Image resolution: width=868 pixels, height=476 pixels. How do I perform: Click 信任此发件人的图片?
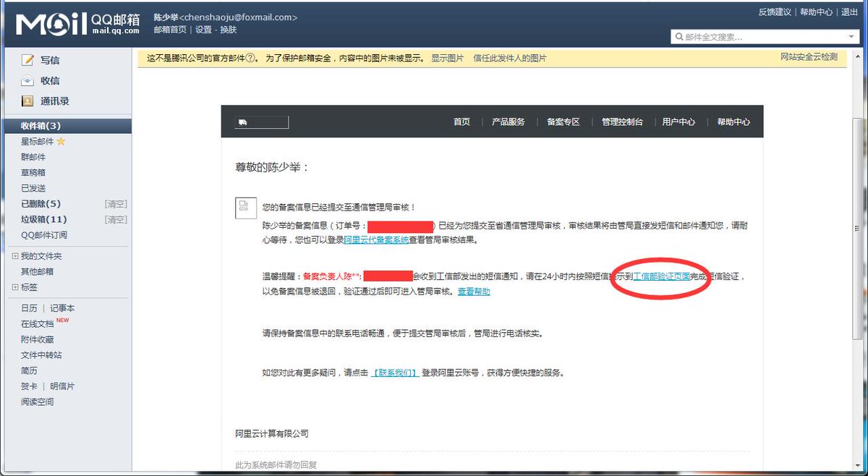(x=510, y=58)
